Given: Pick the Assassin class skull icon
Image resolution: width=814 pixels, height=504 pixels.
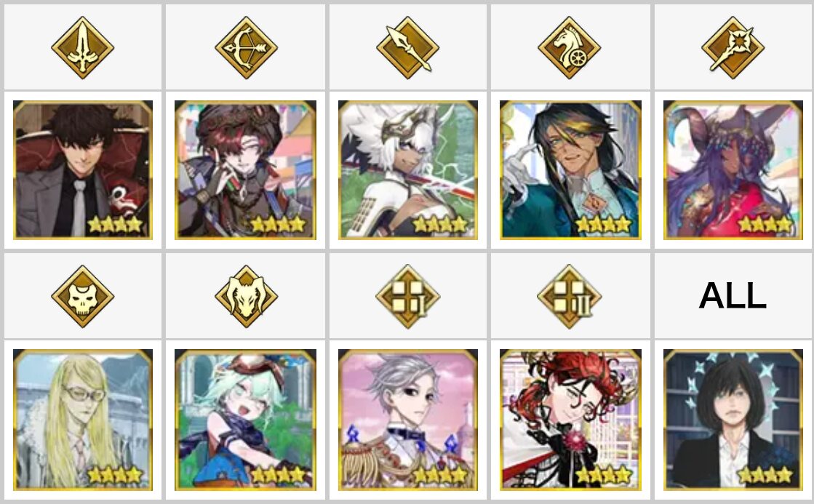Looking at the screenshot, I should (82, 297).
